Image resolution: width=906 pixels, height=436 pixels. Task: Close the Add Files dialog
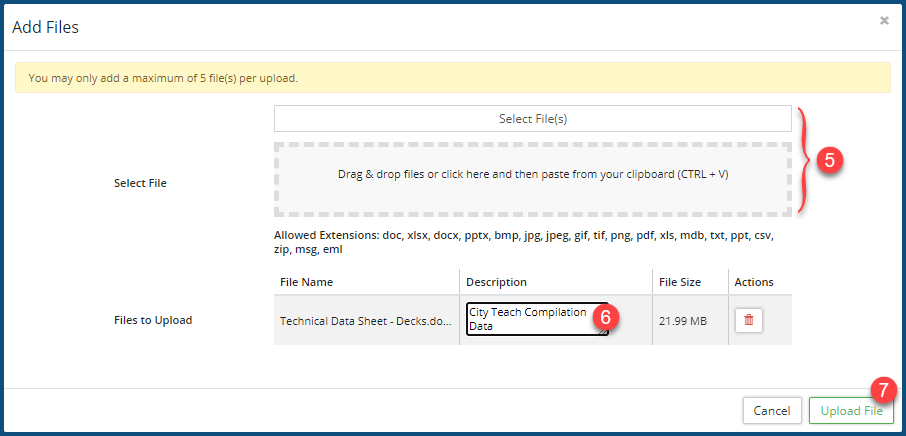pyautogui.click(x=884, y=21)
